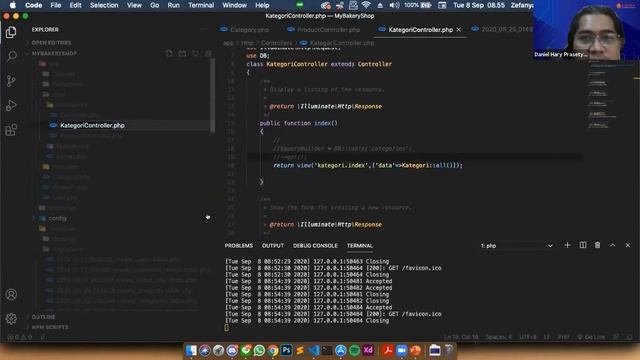
Task: Click the LF line ending in status bar
Action: (x=547, y=337)
